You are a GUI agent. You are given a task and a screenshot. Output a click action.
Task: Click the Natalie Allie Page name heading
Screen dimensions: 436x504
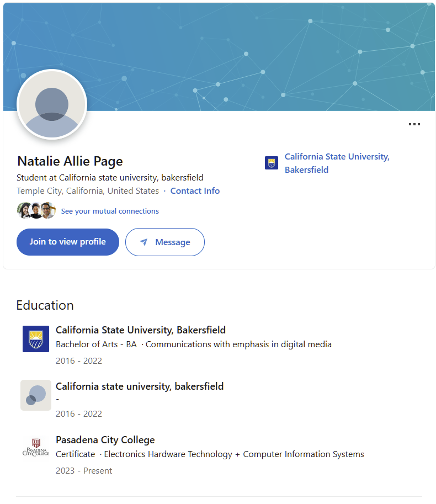click(70, 161)
